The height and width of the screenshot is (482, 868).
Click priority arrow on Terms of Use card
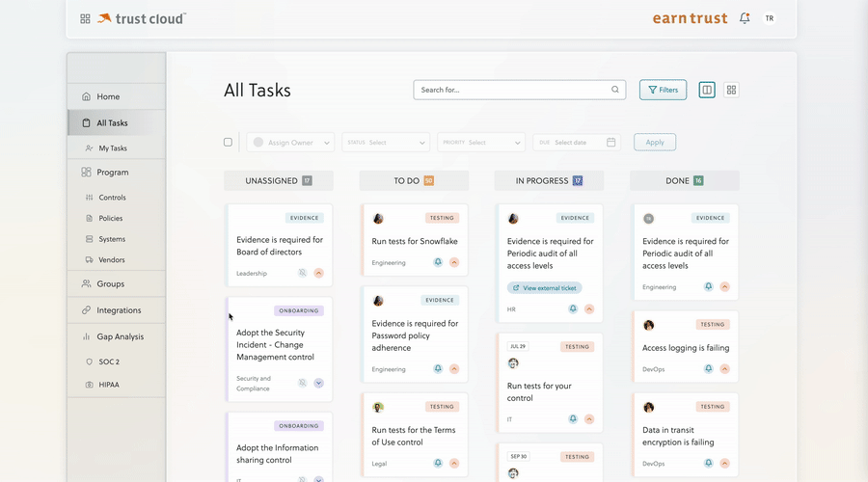pyautogui.click(x=454, y=463)
